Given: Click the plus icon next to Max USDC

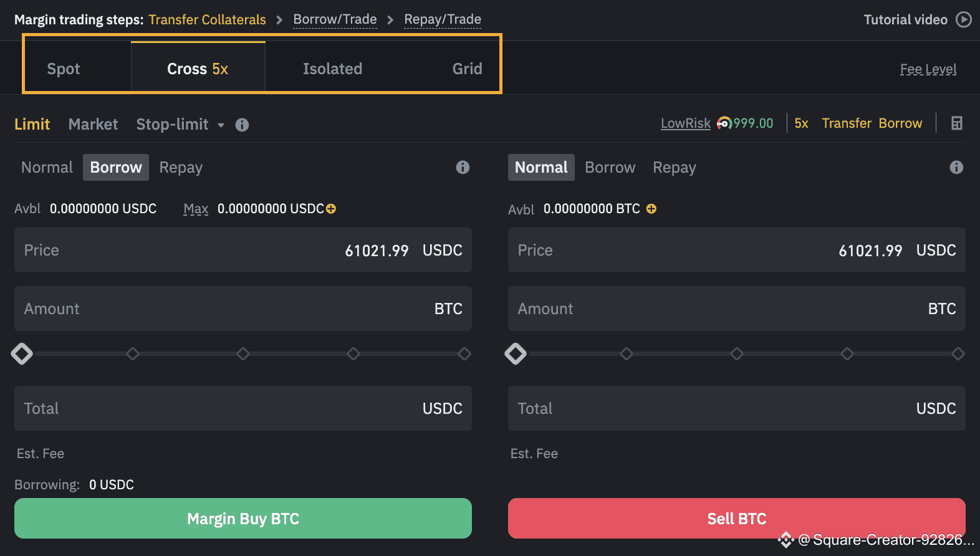Looking at the screenshot, I should (x=331, y=209).
